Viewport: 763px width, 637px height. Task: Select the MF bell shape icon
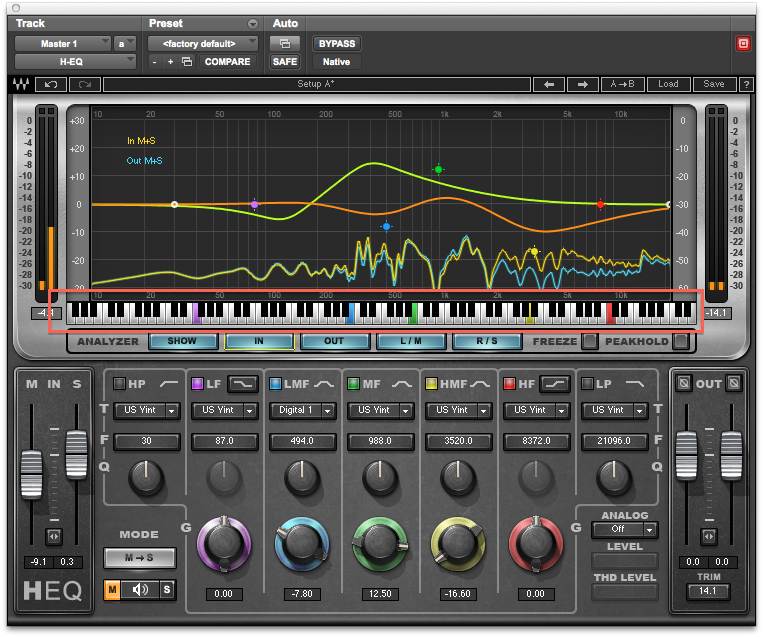tap(402, 384)
